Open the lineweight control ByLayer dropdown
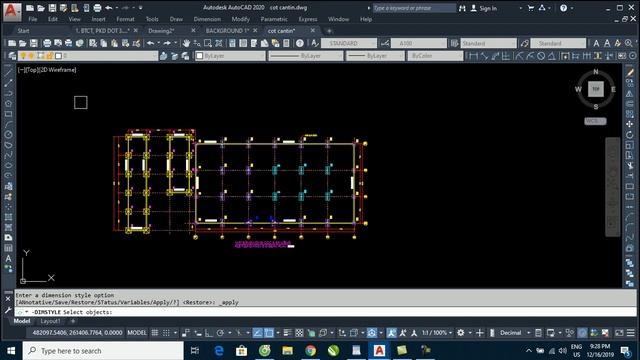Screen dimensions: 640x360 click(x=375, y=56)
